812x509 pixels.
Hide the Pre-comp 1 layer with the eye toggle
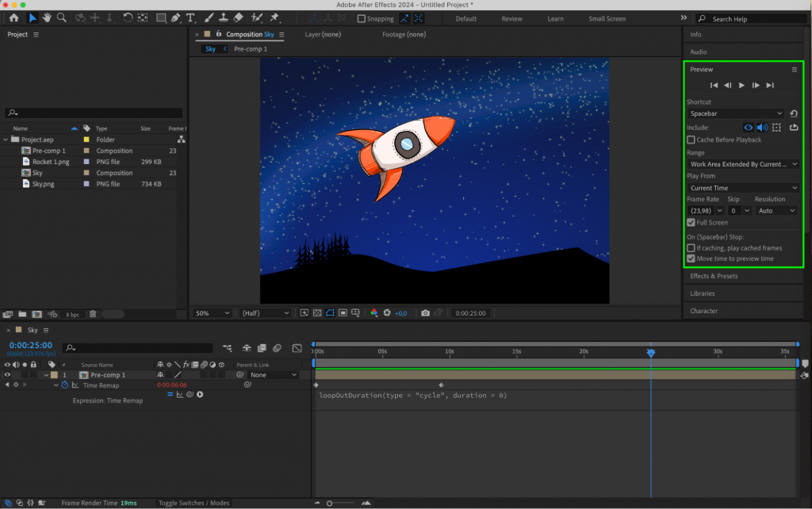pos(7,375)
